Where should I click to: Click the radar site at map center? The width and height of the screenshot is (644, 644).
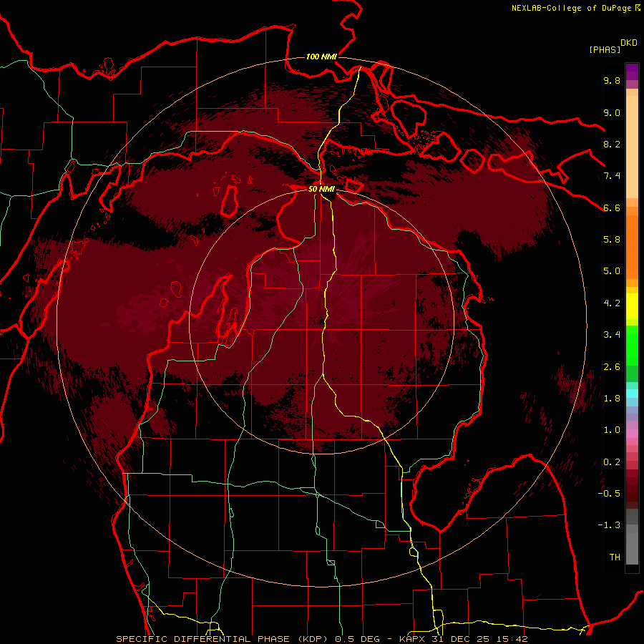321,321
